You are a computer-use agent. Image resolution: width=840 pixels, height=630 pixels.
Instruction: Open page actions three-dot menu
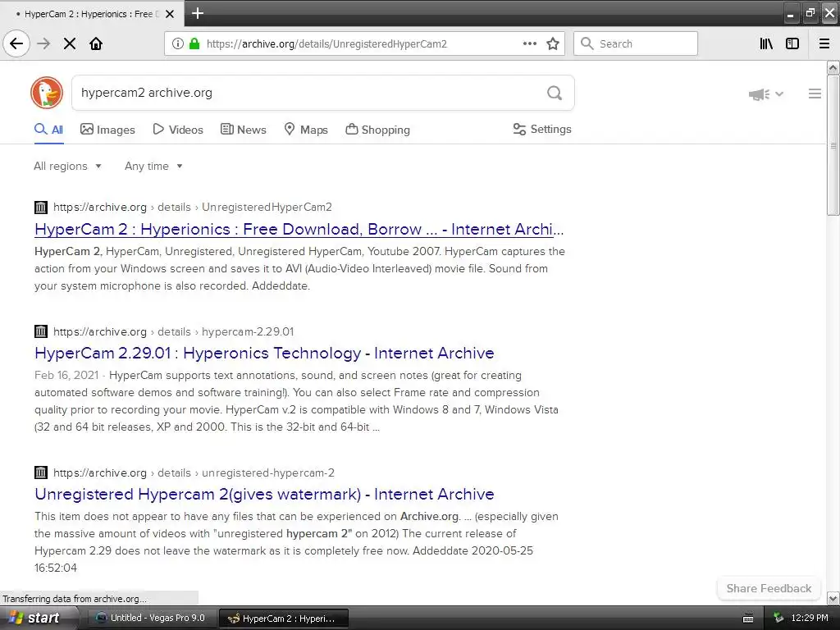[530, 43]
